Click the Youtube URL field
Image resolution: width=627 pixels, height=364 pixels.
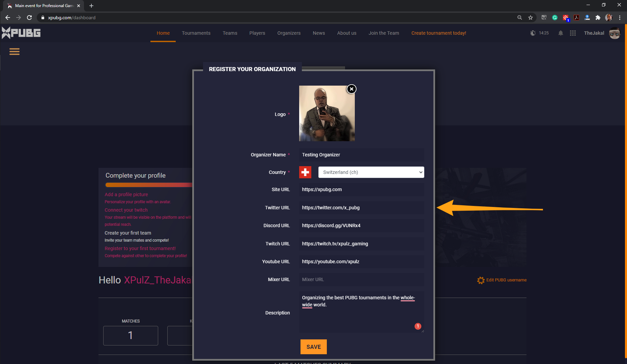362,262
